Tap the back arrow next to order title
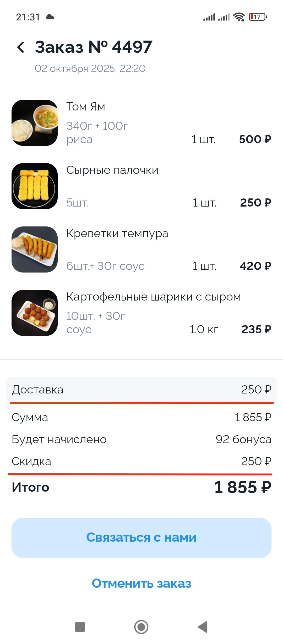Image resolution: width=283 pixels, height=644 pixels. click(21, 47)
